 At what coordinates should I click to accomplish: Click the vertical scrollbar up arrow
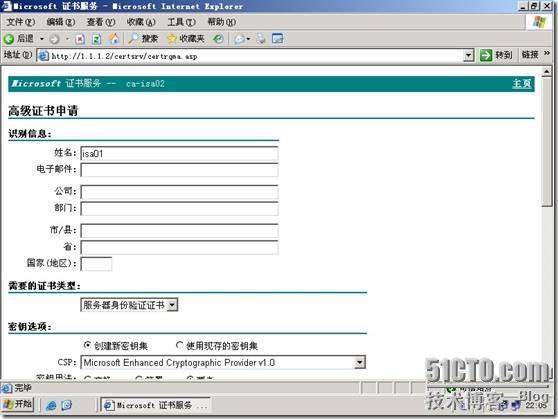coord(546,72)
